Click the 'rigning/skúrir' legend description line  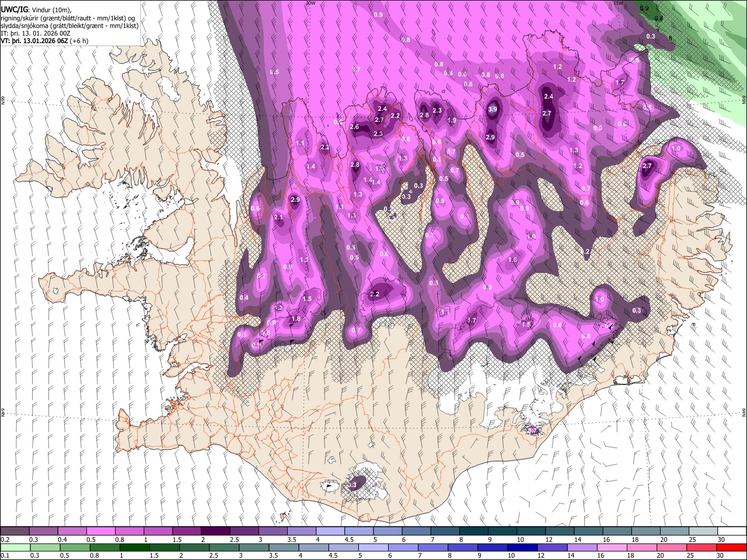(68, 18)
